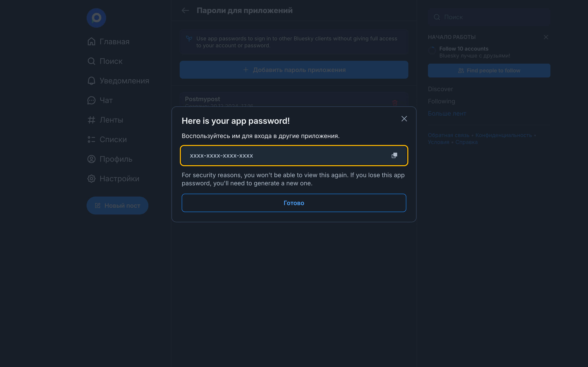Click Добавить пароль приложения button
This screenshot has height=367, width=588.
click(x=294, y=70)
